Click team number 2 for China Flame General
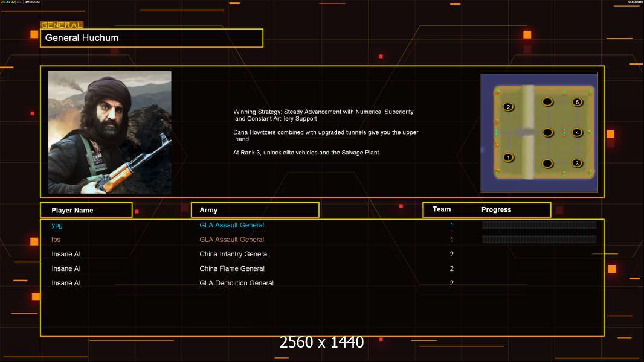Viewport: 644px width, 362px height. coord(452,268)
